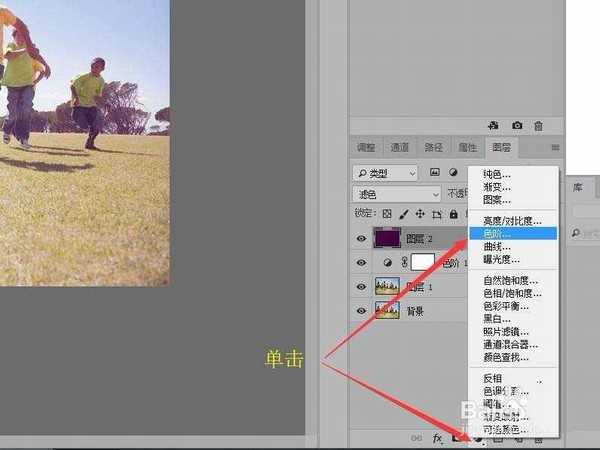Viewport: 600px width, 450px height.
Task: Click the camera snapshot icon
Action: 517,126
